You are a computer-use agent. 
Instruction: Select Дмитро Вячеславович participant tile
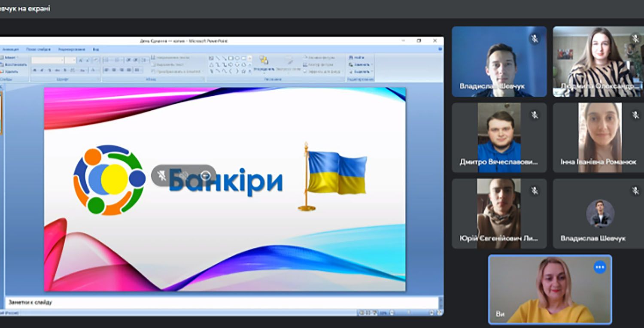[499, 137]
